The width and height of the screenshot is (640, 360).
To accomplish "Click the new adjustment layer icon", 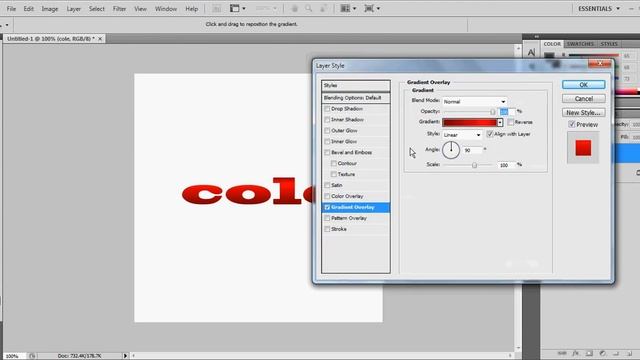I will pyautogui.click(x=602, y=353).
